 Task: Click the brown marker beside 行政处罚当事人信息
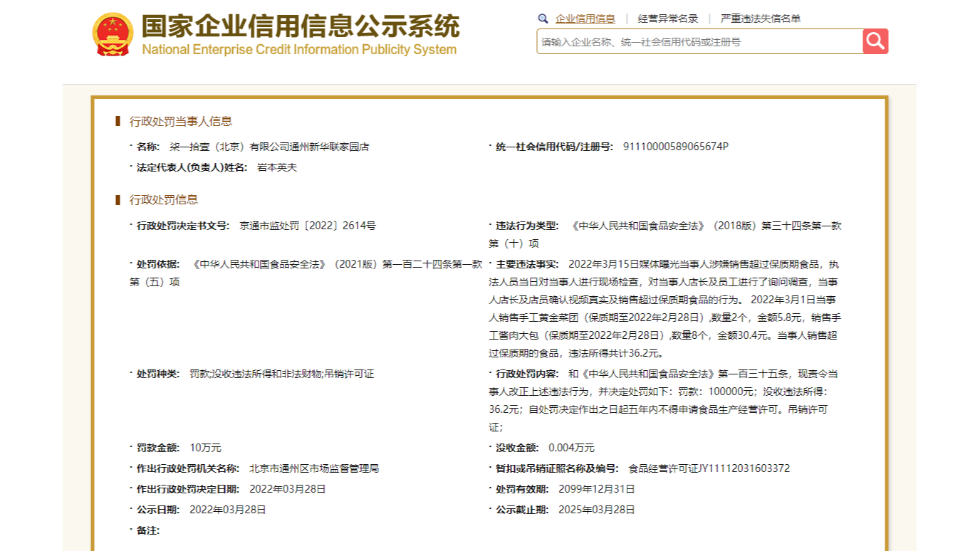118,122
